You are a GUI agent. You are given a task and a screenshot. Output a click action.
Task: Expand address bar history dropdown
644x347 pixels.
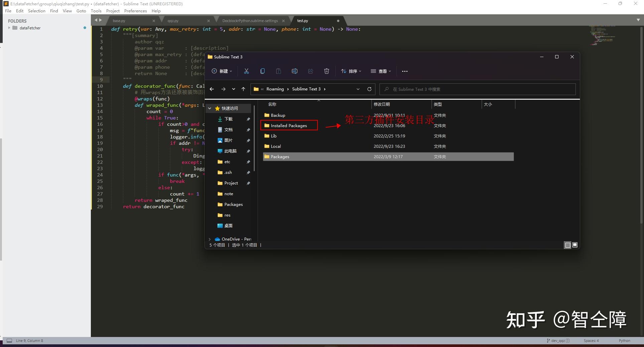358,89
